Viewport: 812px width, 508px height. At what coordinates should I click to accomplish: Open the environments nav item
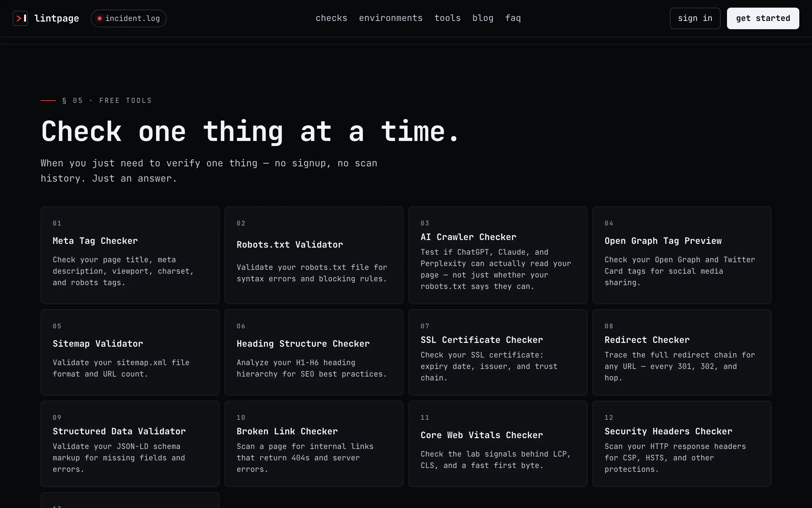click(x=390, y=18)
